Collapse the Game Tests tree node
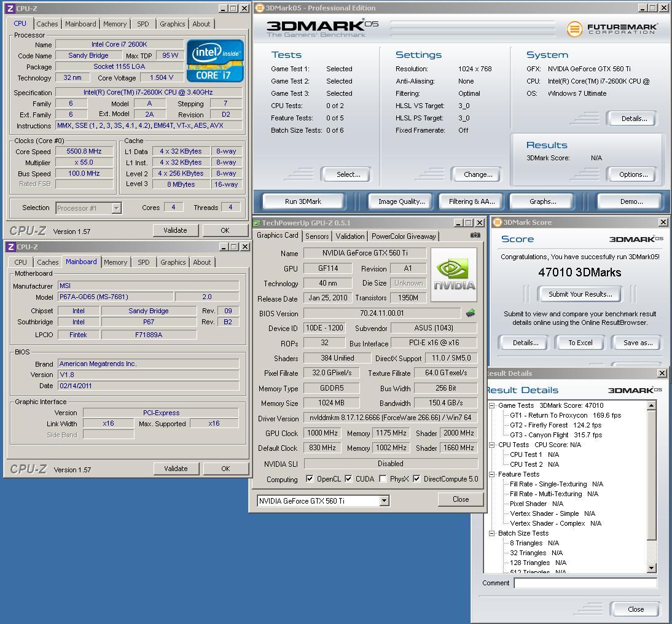The image size is (672, 624). (492, 405)
